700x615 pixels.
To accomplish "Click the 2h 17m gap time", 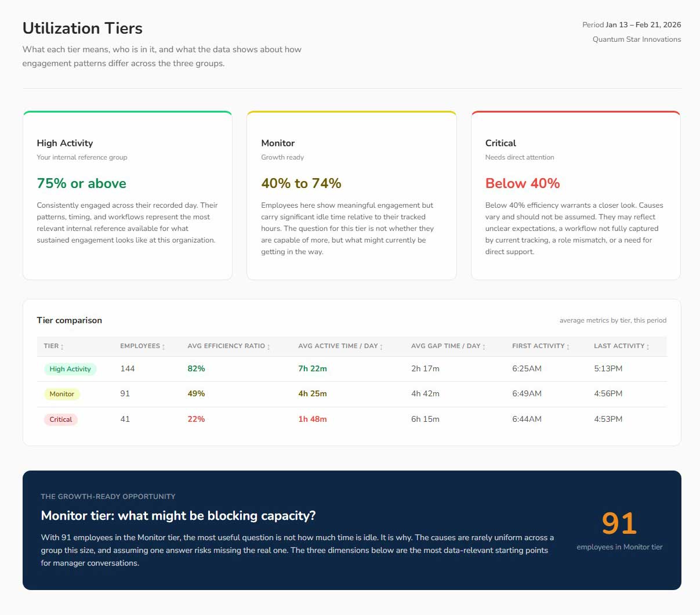I will 425,368.
